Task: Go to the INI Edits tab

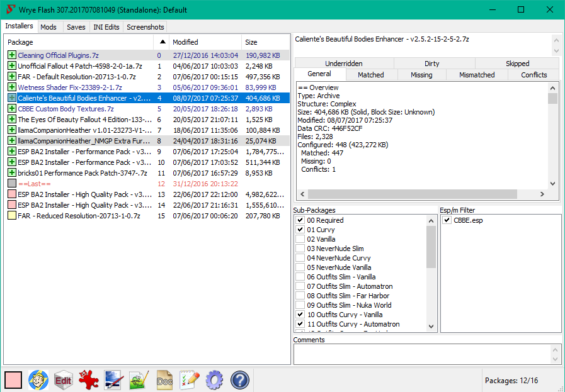Action: coord(106,27)
